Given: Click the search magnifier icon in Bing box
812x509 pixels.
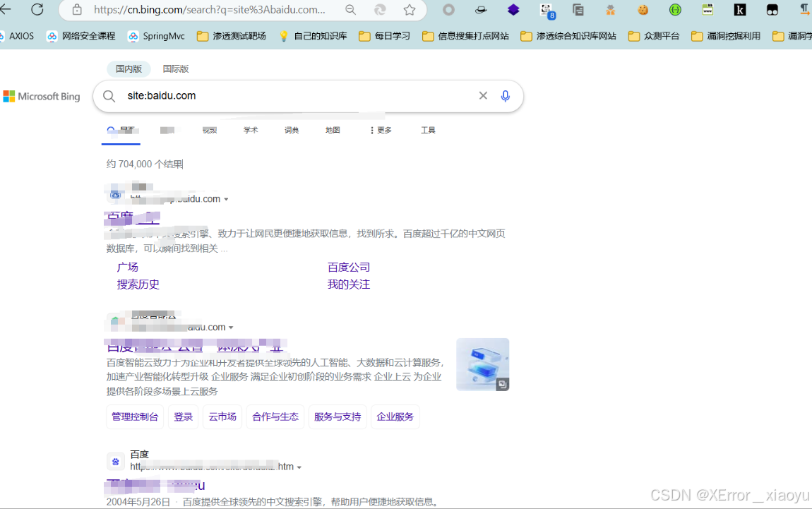Looking at the screenshot, I should point(109,96).
